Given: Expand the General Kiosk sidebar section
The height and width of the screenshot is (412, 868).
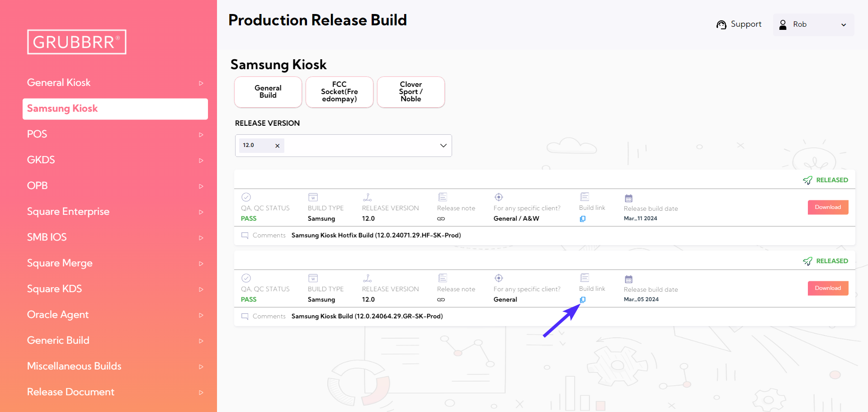Looking at the screenshot, I should pos(201,83).
